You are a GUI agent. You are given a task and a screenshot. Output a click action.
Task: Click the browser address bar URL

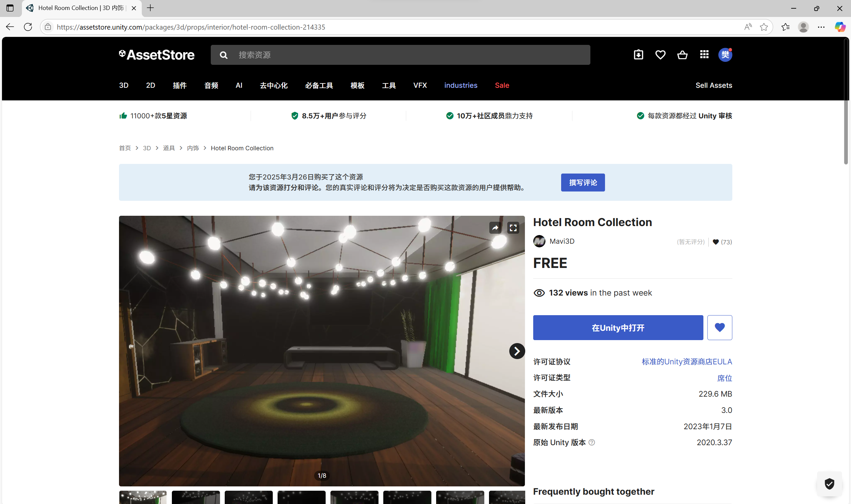pos(191,27)
